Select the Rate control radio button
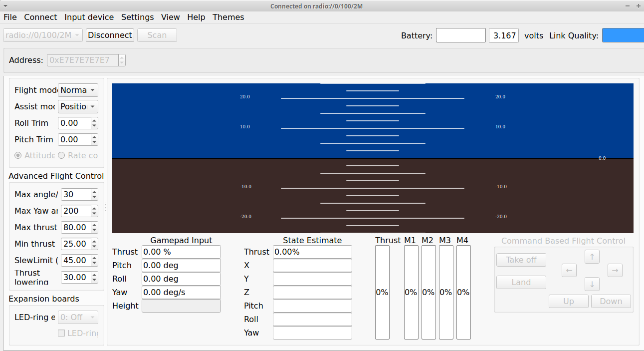 [62, 155]
